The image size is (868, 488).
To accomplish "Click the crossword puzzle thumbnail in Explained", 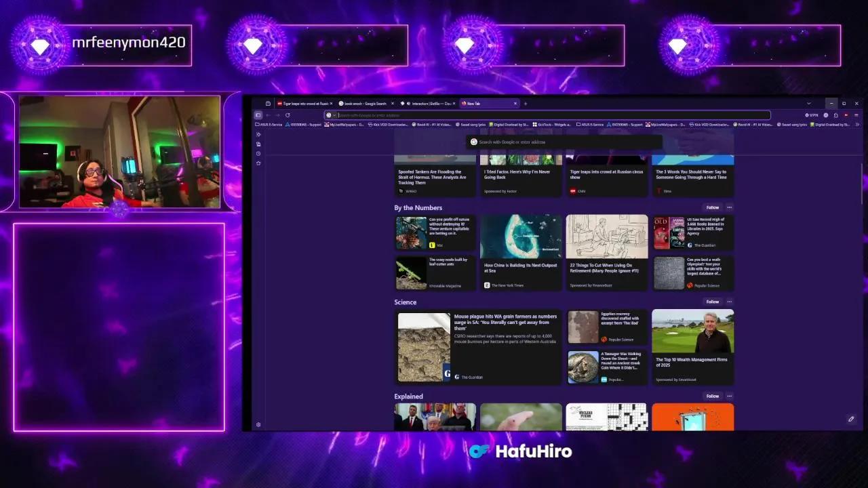I will pyautogui.click(x=607, y=417).
